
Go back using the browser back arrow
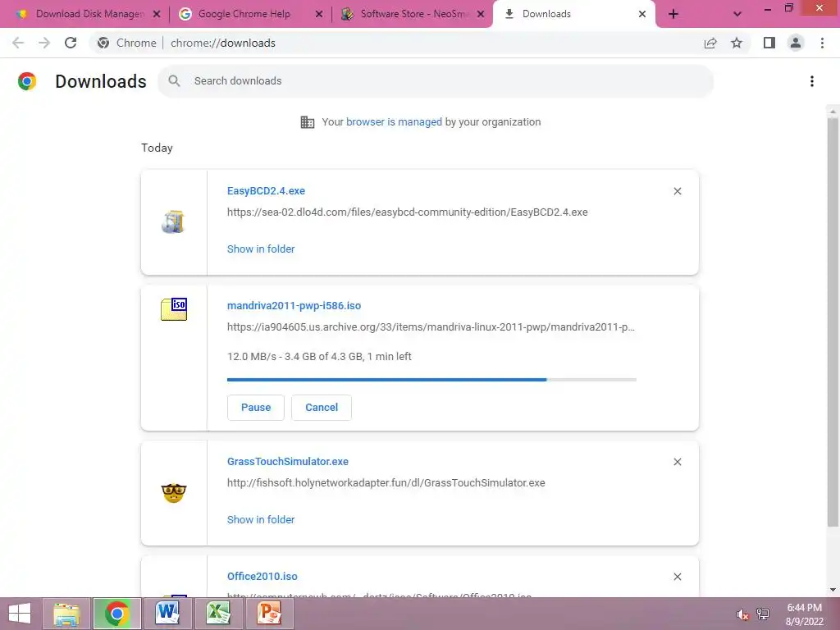click(x=18, y=43)
